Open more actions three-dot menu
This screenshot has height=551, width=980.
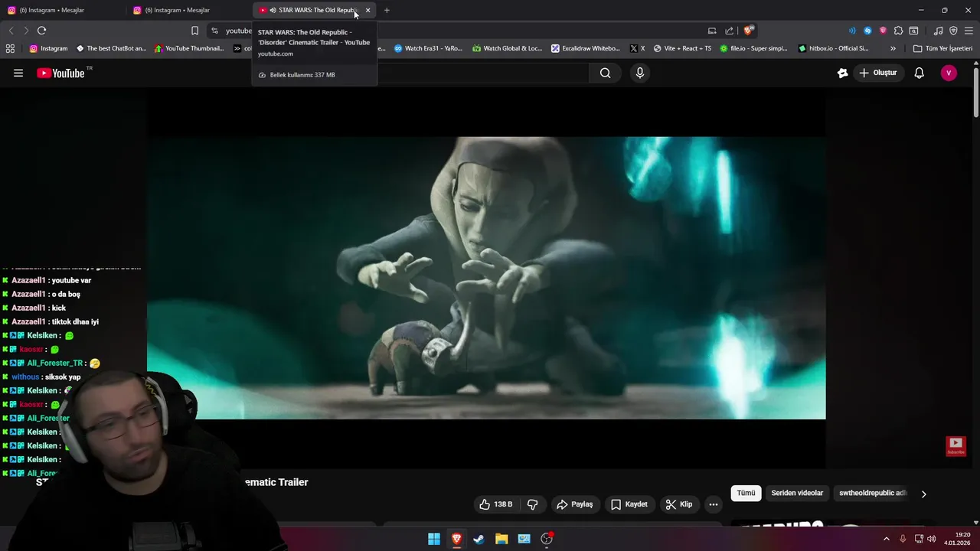(x=714, y=504)
